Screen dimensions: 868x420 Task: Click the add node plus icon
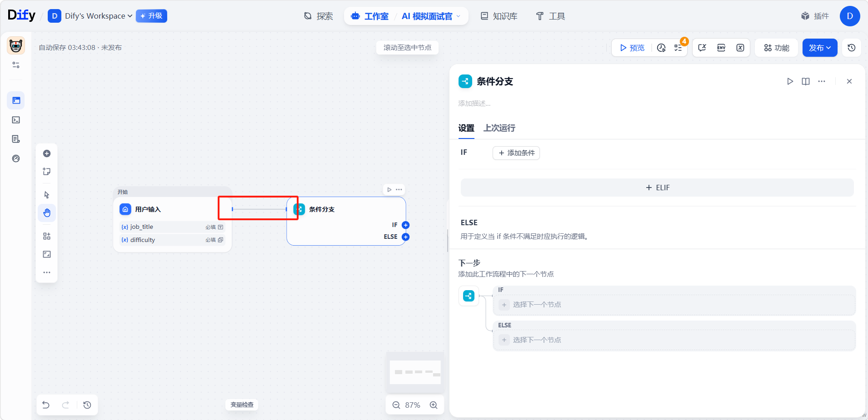47,153
